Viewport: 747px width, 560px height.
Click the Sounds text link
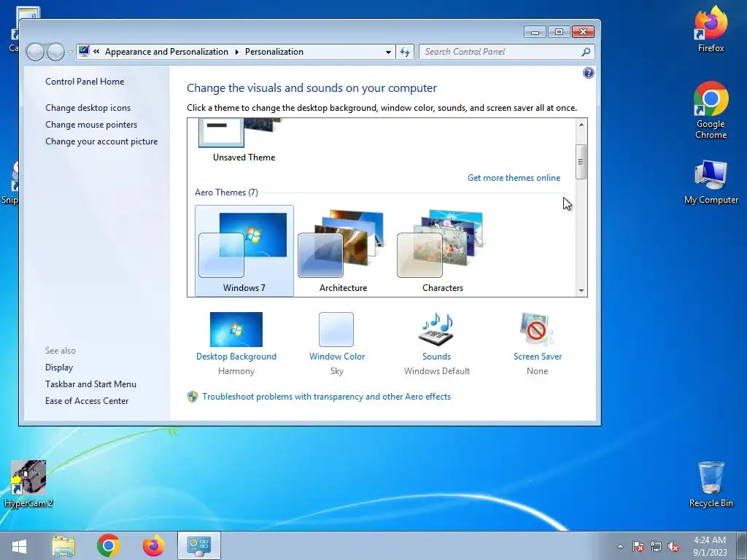436,356
